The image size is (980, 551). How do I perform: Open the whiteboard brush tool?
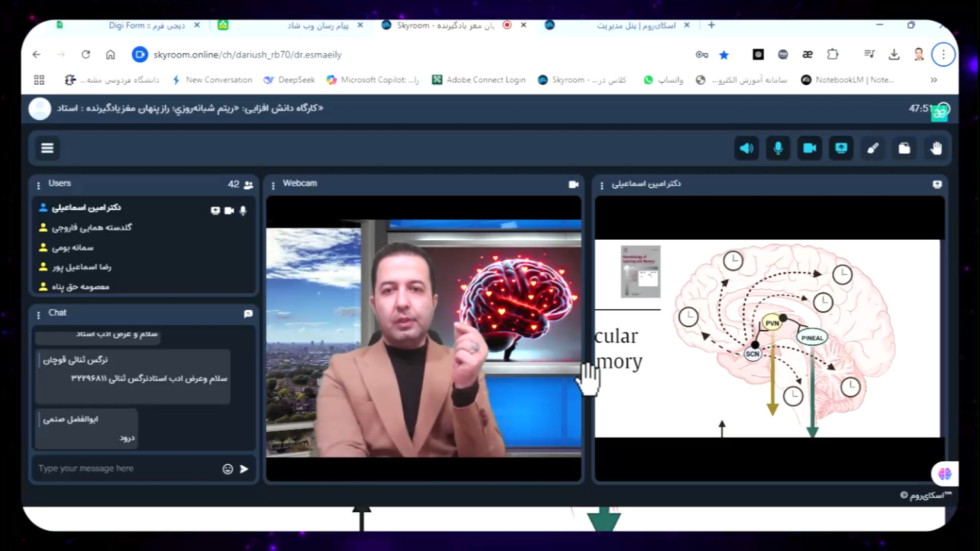pos(873,148)
